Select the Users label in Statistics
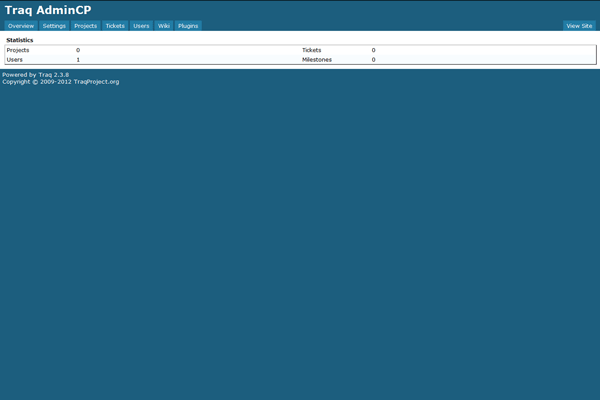This screenshot has height=400, width=600. [14, 59]
